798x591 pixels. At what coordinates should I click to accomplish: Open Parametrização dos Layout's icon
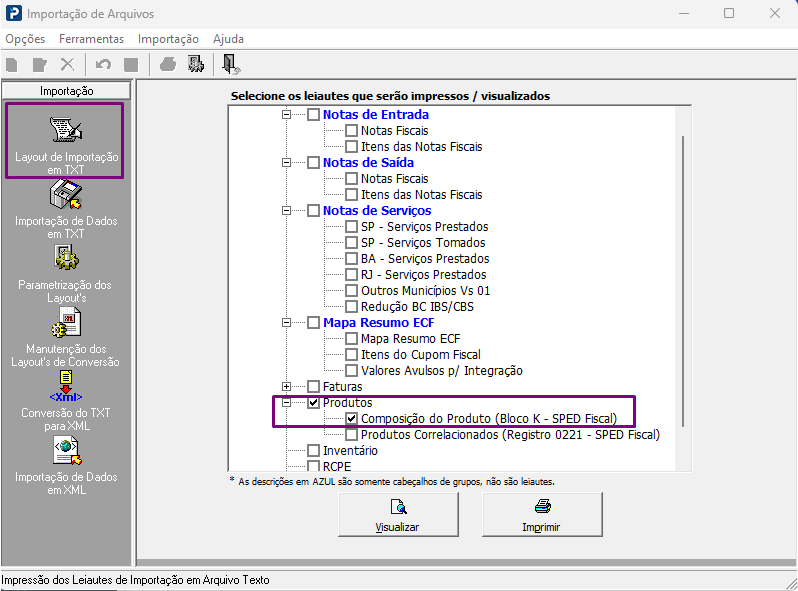(x=66, y=258)
